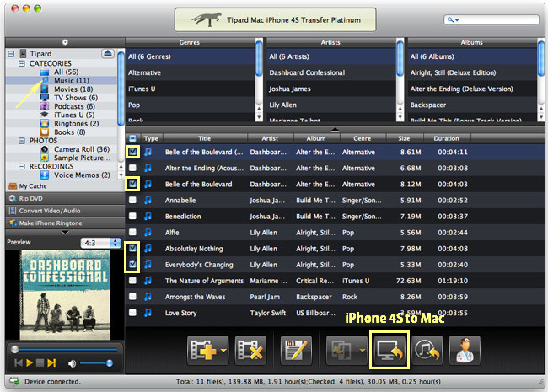Image resolution: width=548 pixels, height=392 pixels.
Task: Click the export to iTunes icon
Action: 427,350
